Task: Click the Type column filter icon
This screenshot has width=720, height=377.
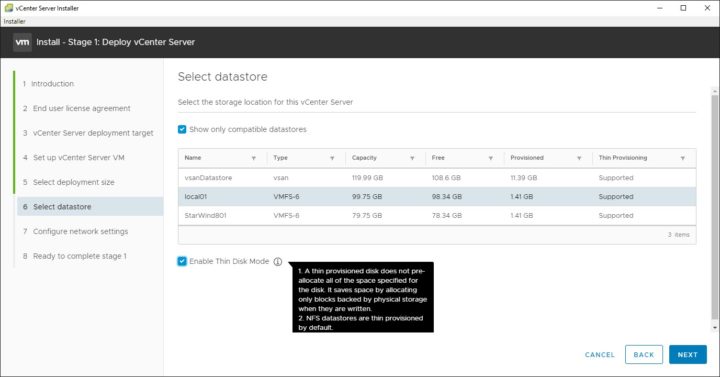Action: click(332, 158)
